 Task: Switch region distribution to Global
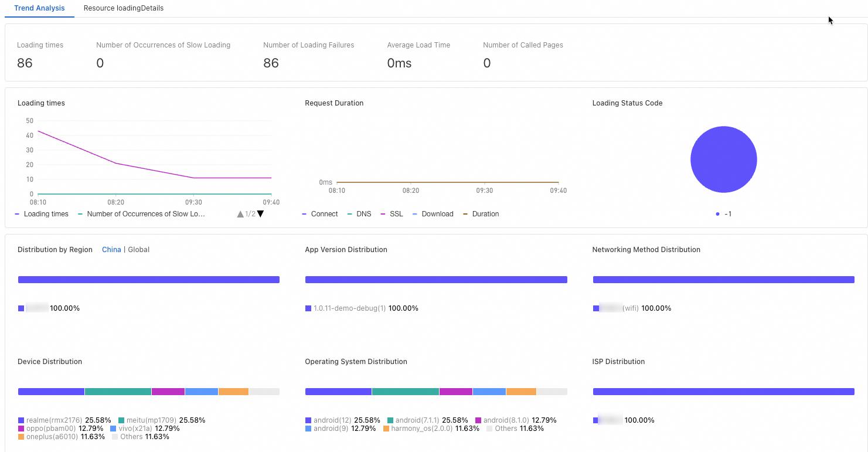coord(139,250)
